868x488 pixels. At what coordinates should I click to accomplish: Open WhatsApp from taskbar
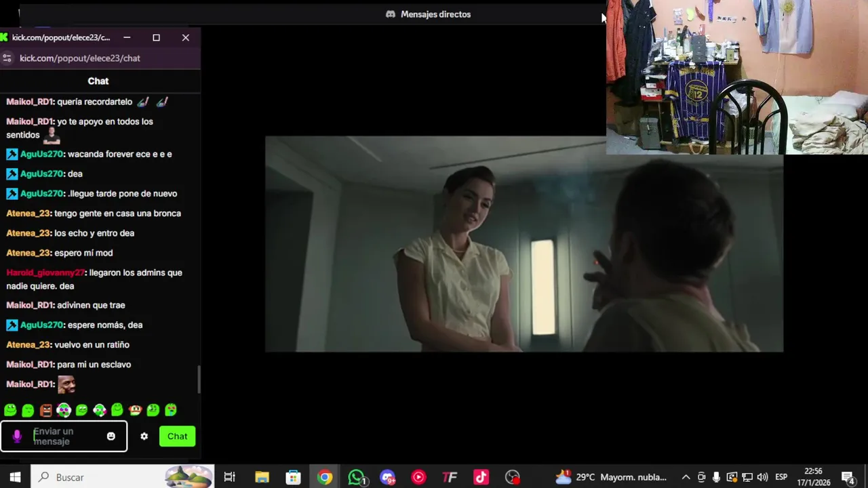pyautogui.click(x=357, y=477)
